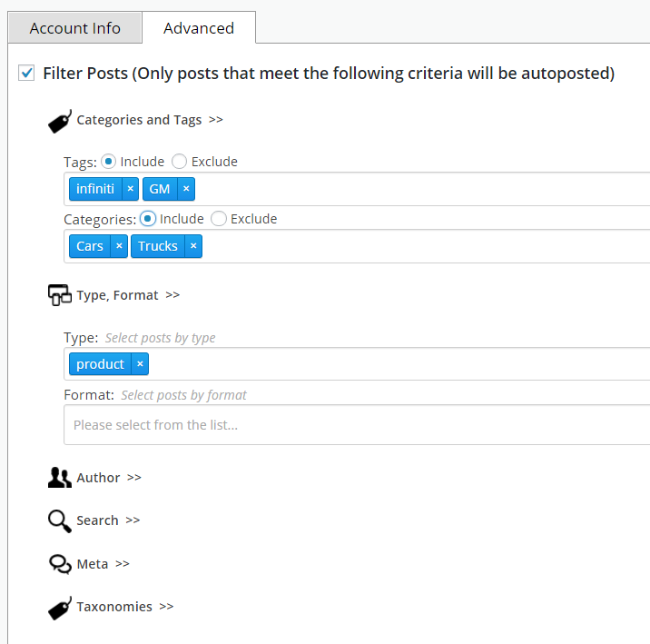Click the speech bubbles Meta icon
This screenshot has width=650, height=644.
60,564
